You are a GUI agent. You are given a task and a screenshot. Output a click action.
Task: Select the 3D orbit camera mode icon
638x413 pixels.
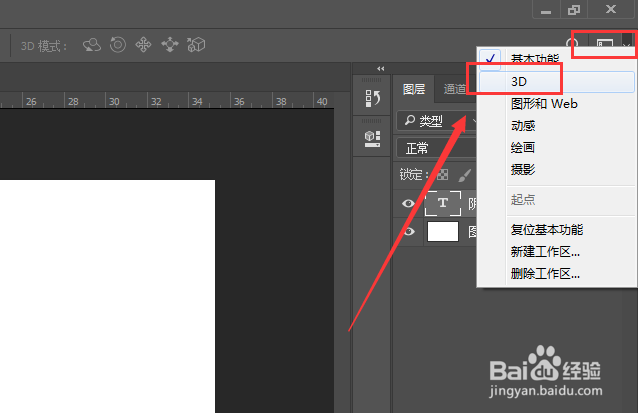[x=92, y=45]
